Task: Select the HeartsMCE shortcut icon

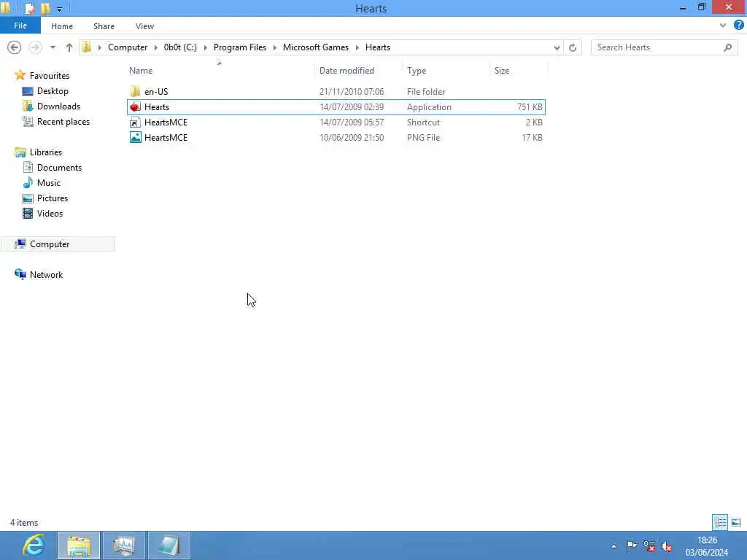Action: [135, 122]
